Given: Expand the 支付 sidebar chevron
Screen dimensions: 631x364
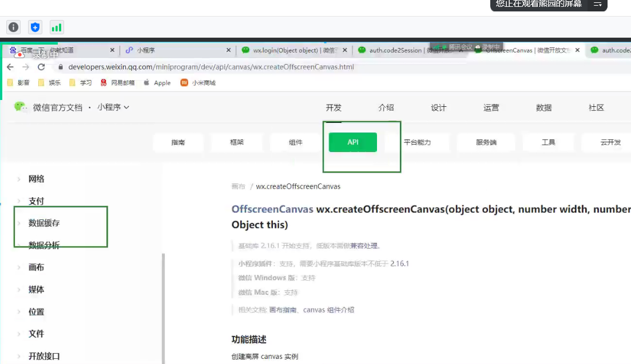Looking at the screenshot, I should coord(19,201).
